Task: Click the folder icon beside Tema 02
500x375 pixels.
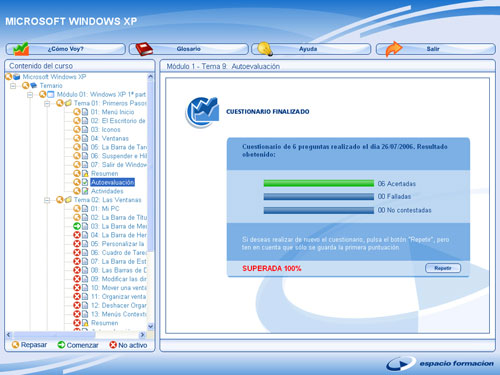Action: pyautogui.click(x=68, y=200)
